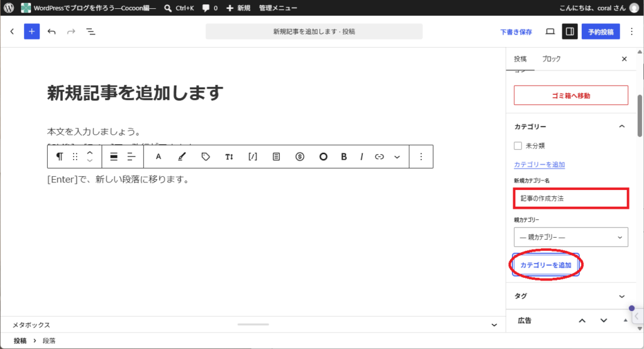Toggle 広告 panel small triangle
The width and height of the screenshot is (644, 349).
pyautogui.click(x=626, y=321)
